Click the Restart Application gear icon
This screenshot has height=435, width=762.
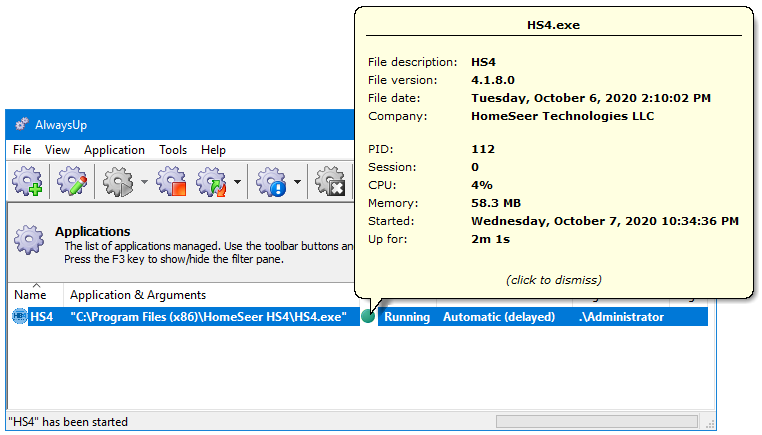click(x=211, y=181)
